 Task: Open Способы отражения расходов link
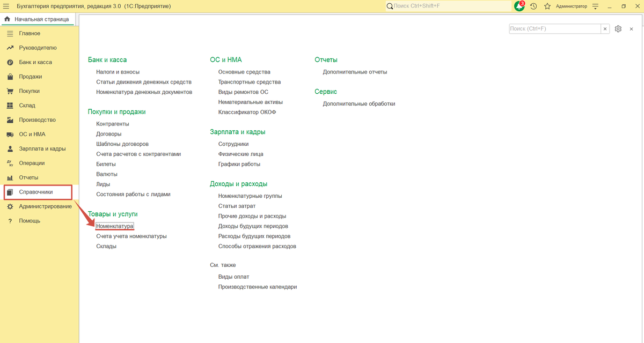tap(257, 247)
